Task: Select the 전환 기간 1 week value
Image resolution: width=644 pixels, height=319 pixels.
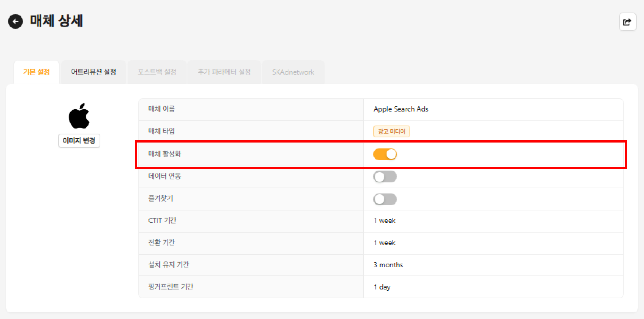Action: coord(384,243)
